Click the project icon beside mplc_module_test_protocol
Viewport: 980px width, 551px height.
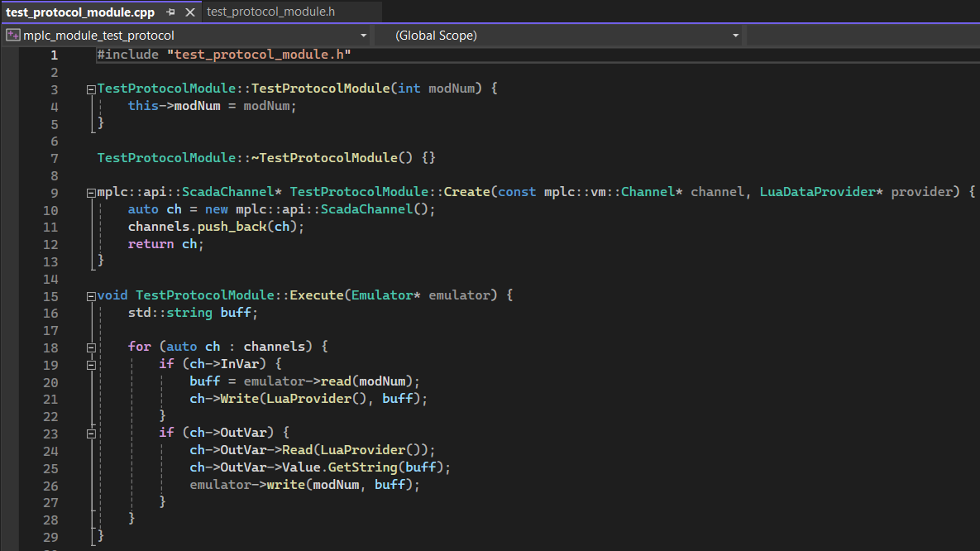12,36
